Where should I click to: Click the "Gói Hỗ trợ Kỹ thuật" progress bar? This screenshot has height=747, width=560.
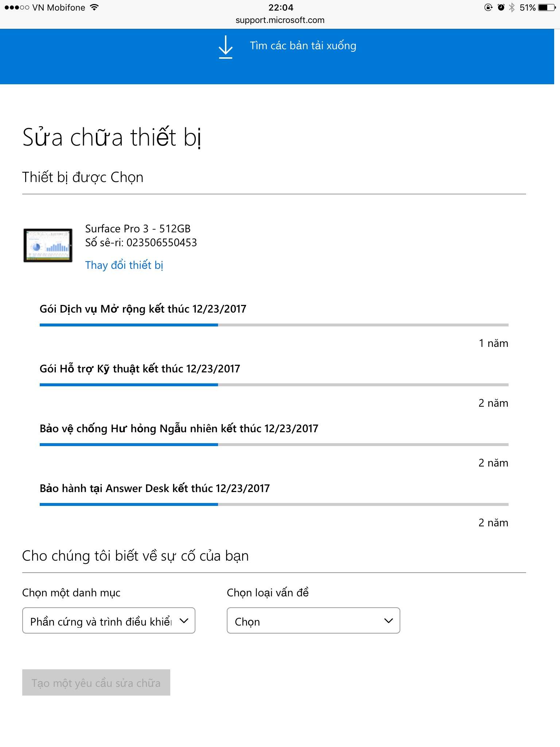(x=274, y=384)
